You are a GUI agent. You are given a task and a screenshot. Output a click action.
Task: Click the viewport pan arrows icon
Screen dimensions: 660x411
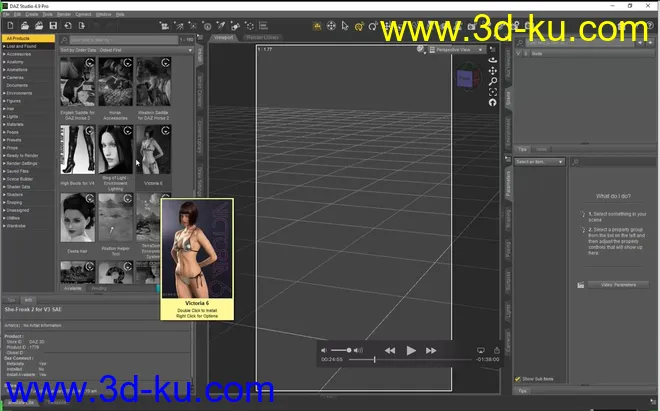(x=492, y=70)
